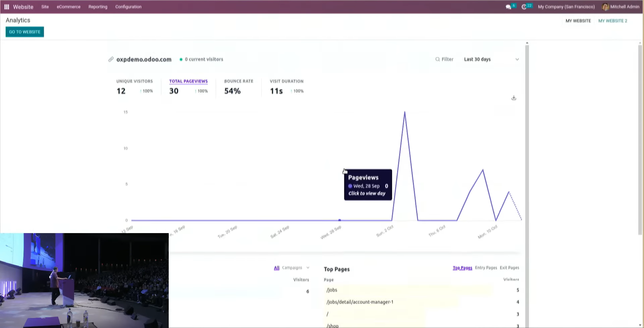Viewport: 644px width, 328px height.
Task: Download chart data with export icon
Action: (x=514, y=98)
